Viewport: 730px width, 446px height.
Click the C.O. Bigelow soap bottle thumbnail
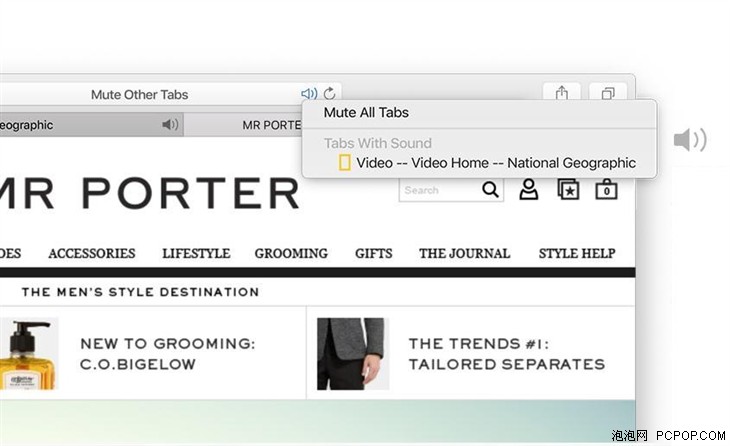click(28, 354)
